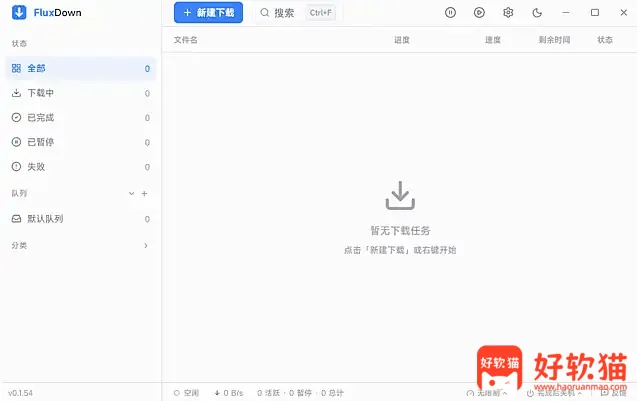Collapse the 队列 queue section chevron
Image resolution: width=637 pixels, height=401 pixels.
click(131, 193)
